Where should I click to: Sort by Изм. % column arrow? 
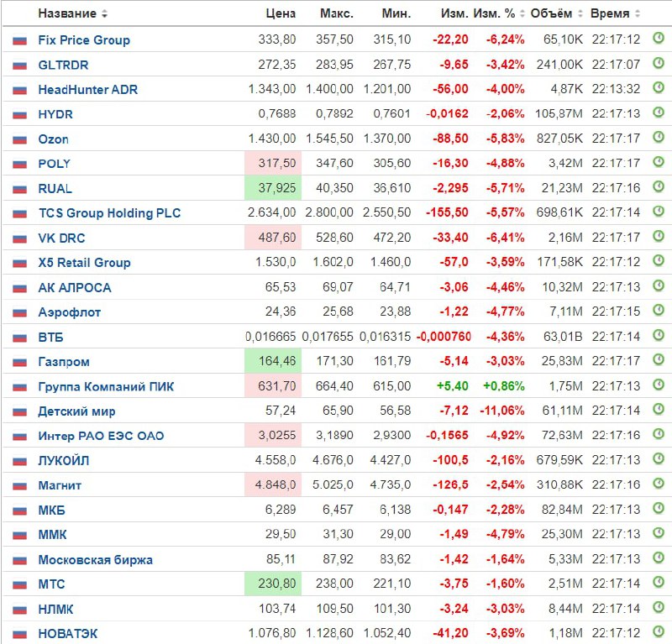pyautogui.click(x=522, y=14)
